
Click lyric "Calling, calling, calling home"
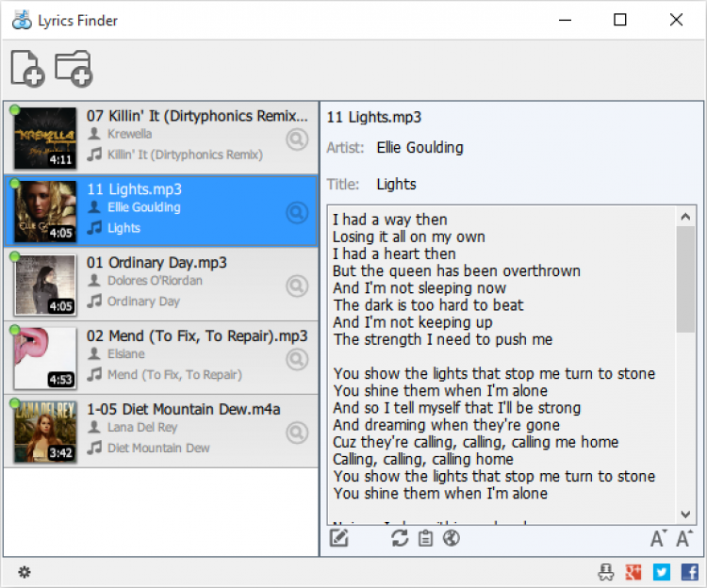click(x=423, y=459)
